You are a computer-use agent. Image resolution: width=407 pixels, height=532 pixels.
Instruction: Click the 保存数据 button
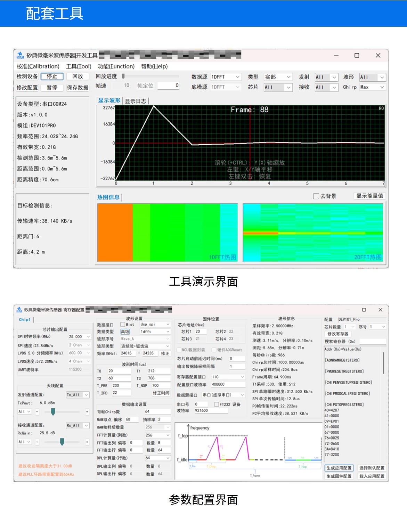78,88
